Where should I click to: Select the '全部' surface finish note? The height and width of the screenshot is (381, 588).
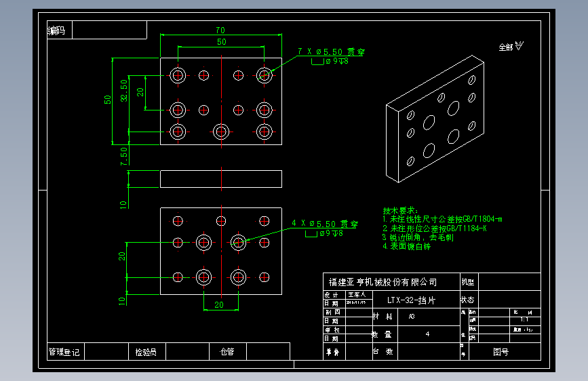coord(505,47)
